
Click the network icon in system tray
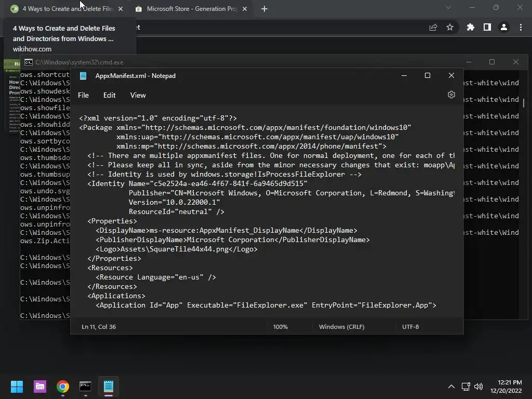466,387
